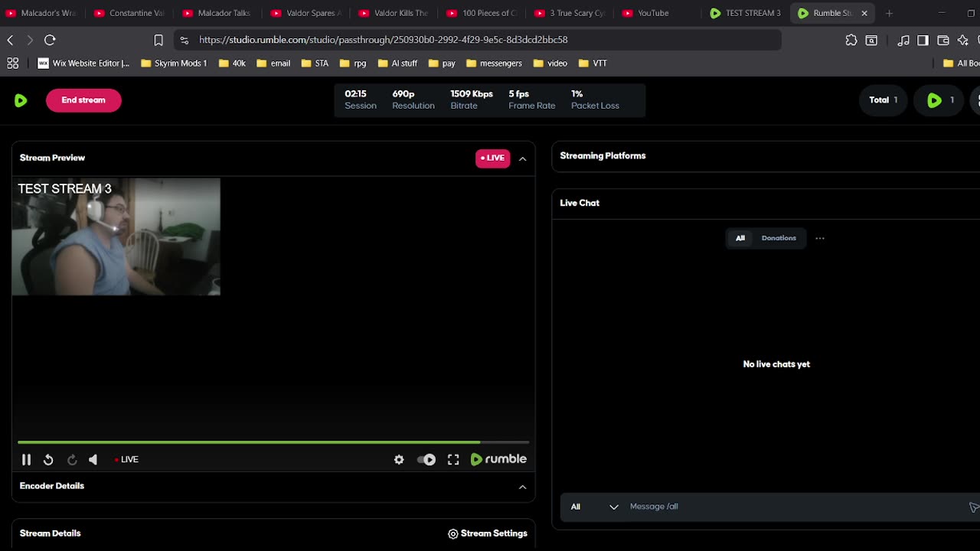The height and width of the screenshot is (551, 980).
Task: Open the browser wallet icon
Action: (943, 40)
